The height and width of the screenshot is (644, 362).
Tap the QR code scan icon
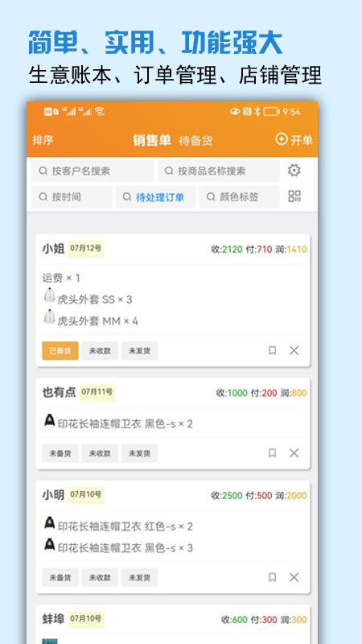click(294, 196)
